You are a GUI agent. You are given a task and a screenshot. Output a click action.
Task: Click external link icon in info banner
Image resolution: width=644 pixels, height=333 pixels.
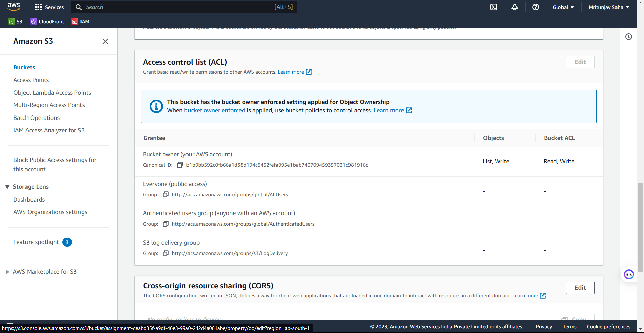click(409, 110)
